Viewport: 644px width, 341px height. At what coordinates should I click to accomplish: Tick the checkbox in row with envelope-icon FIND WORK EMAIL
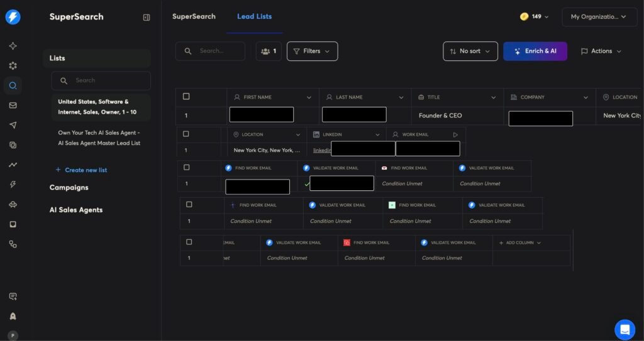point(186,168)
